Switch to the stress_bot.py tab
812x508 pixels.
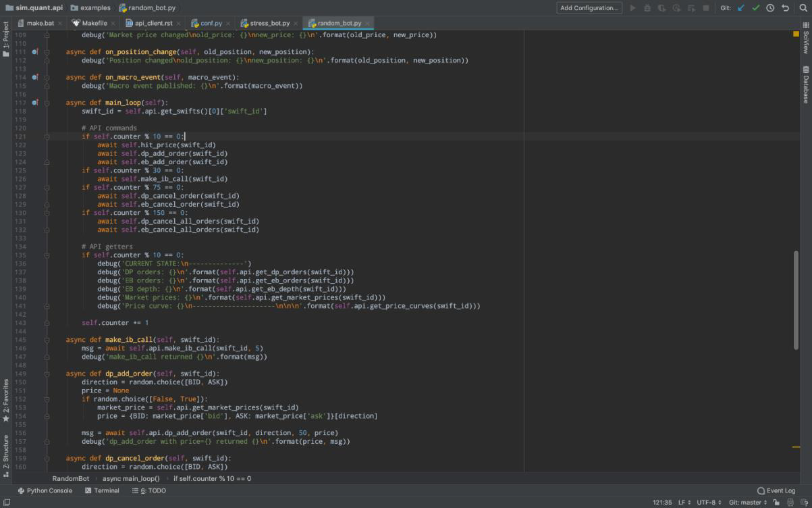click(269, 23)
